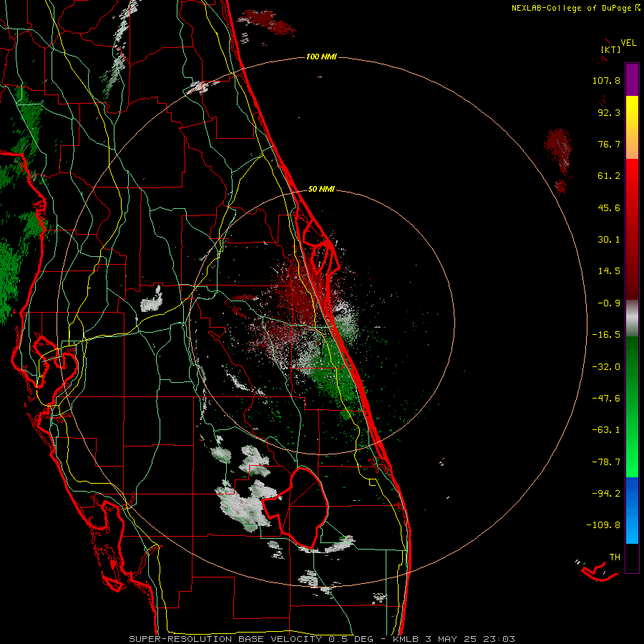Click the KMLB 3 MAY 25 23:03 timestamp

tap(454, 639)
